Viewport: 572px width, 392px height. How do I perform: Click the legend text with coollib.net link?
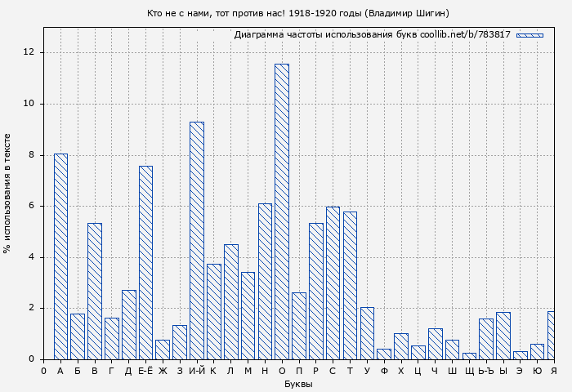(x=372, y=35)
